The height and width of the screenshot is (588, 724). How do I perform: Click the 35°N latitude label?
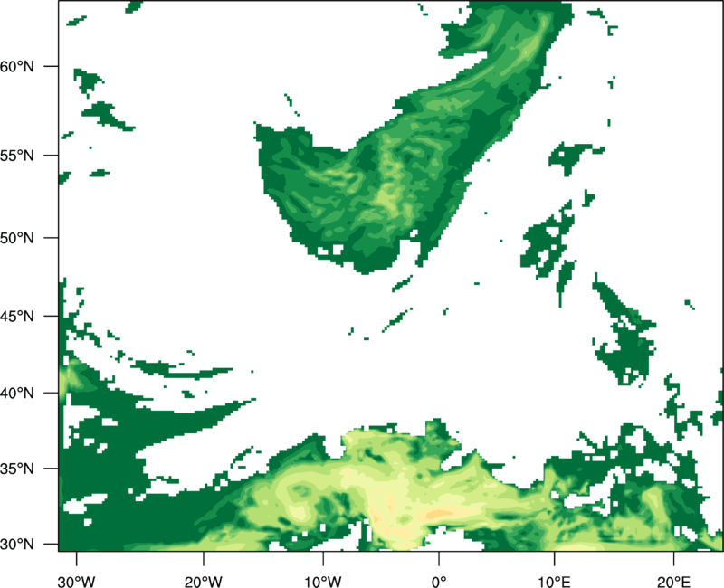(x=17, y=469)
